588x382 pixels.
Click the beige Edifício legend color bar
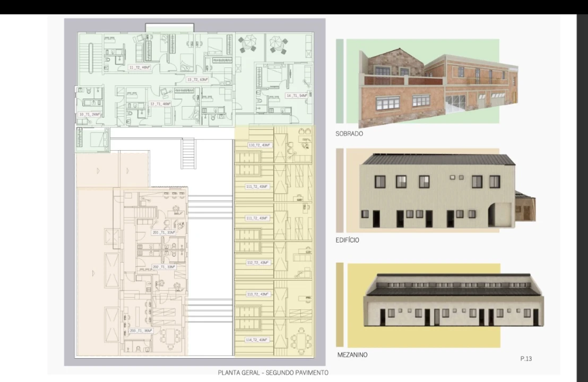coord(340,190)
